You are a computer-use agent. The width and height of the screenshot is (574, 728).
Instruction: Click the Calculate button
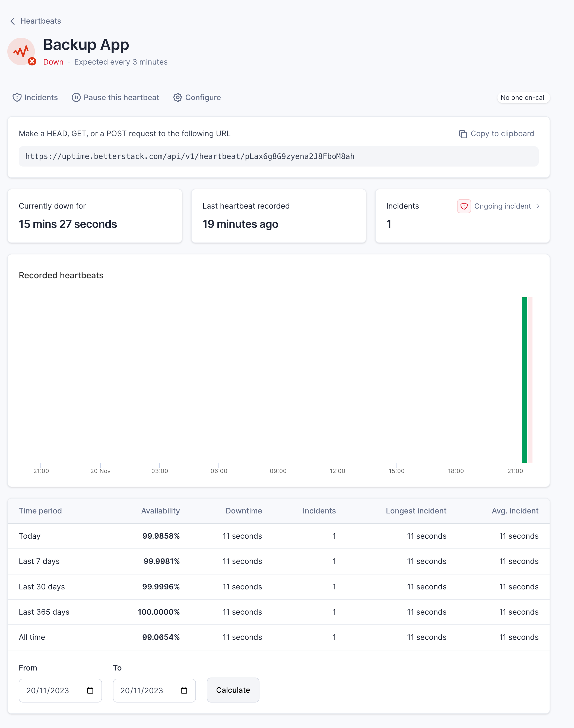tap(233, 689)
